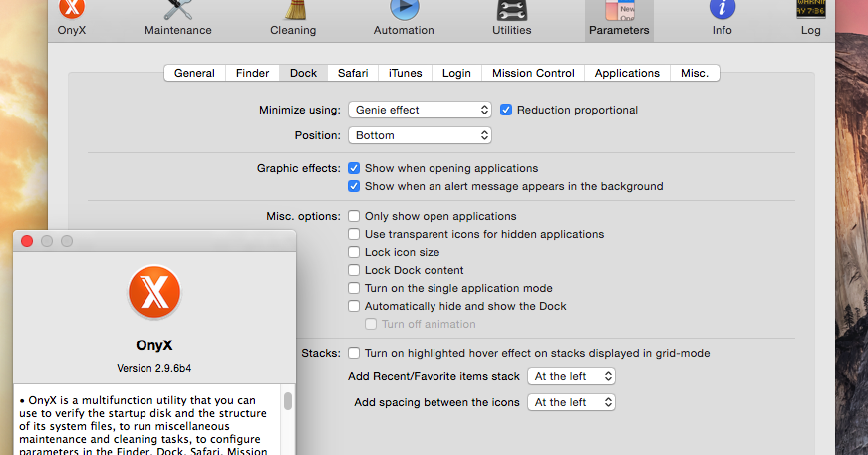Enable transparent icons for hidden applications

[x=354, y=234]
